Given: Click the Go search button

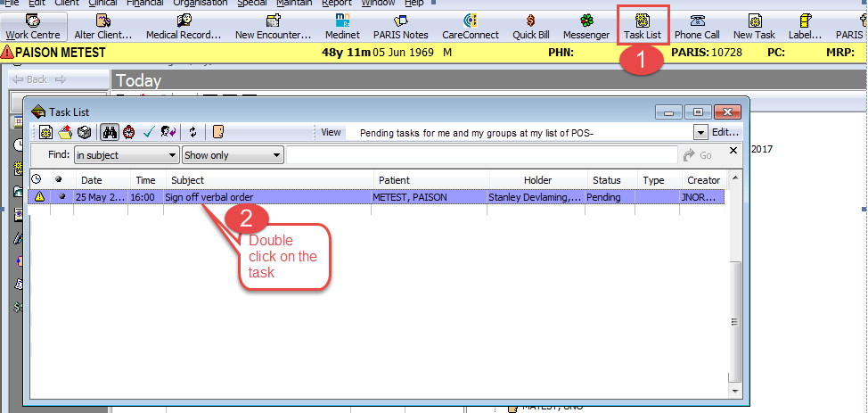Looking at the screenshot, I should pyautogui.click(x=698, y=155).
